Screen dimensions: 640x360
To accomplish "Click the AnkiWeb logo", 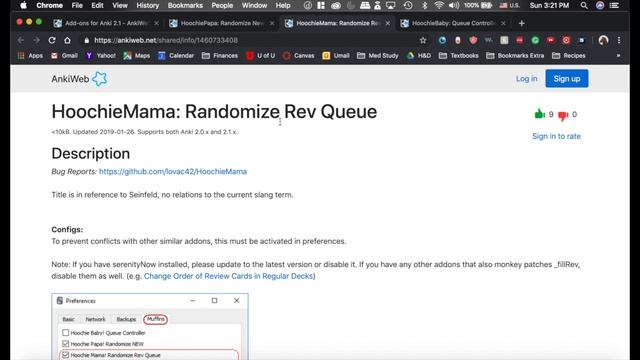I will [x=79, y=79].
